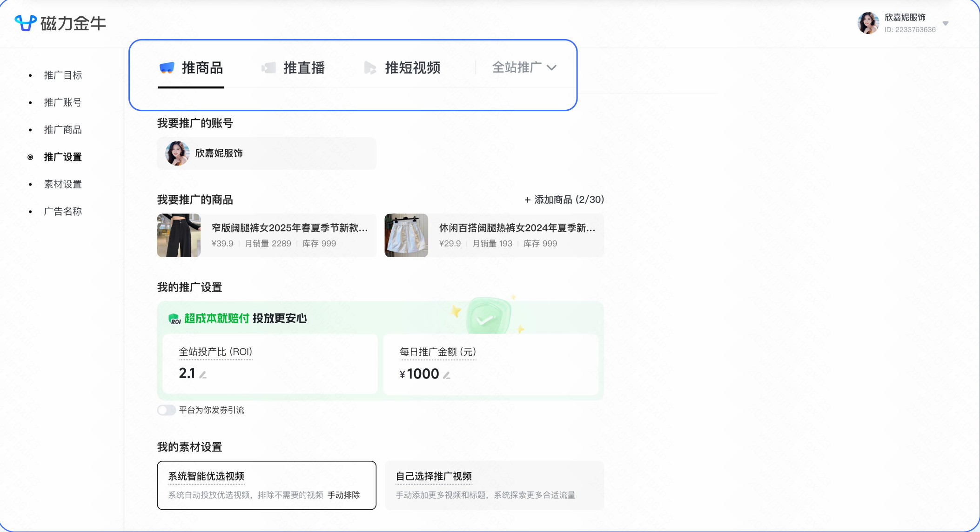This screenshot has height=532, width=980.
Task: Click the video icon beside 推短视频
Action: pos(370,68)
